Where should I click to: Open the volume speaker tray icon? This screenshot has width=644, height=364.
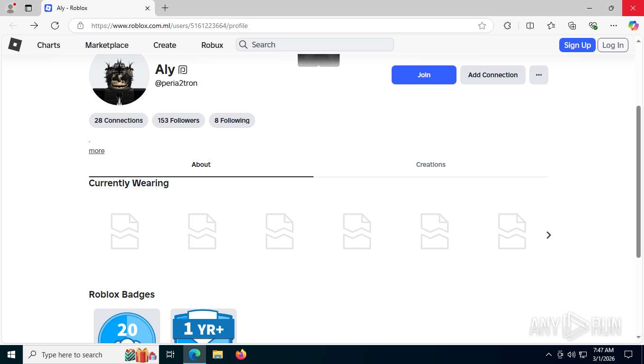pyautogui.click(x=572, y=355)
